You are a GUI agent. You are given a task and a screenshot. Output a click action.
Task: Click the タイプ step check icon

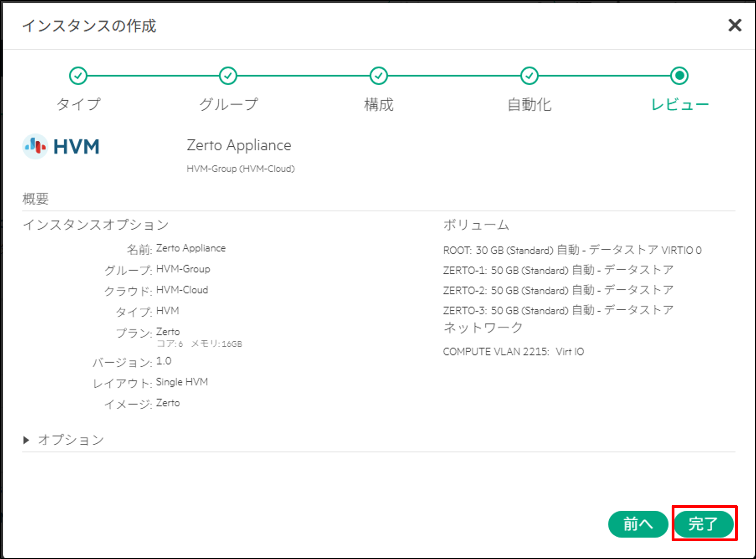(78, 76)
